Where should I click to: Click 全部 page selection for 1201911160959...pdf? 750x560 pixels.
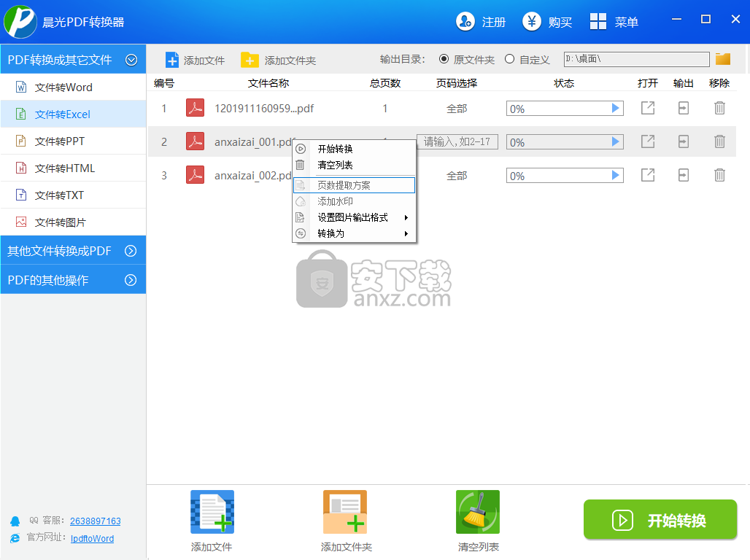pos(457,109)
